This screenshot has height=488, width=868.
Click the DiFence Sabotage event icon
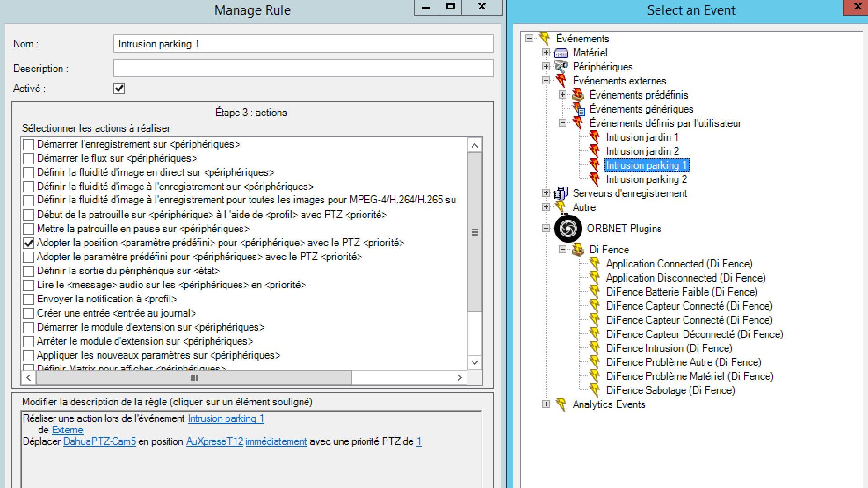click(x=594, y=390)
